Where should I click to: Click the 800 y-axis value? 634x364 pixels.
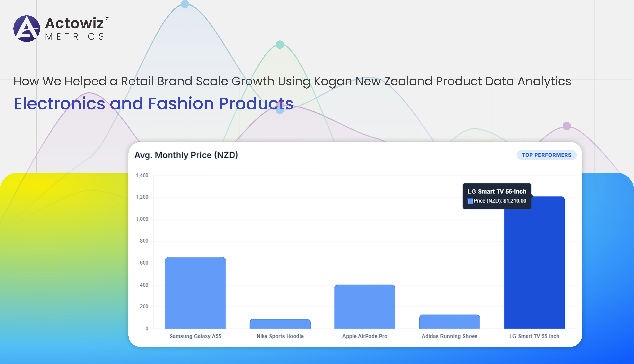[144, 241]
